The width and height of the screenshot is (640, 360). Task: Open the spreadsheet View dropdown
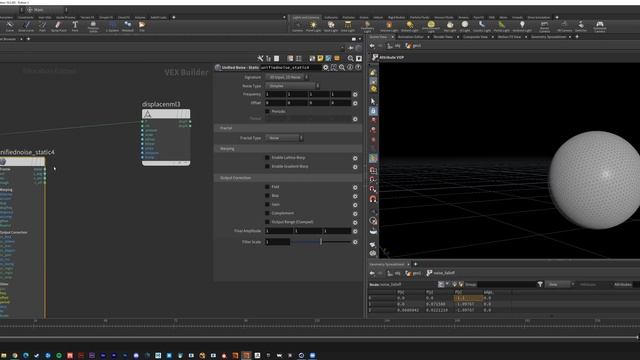[x=560, y=284]
